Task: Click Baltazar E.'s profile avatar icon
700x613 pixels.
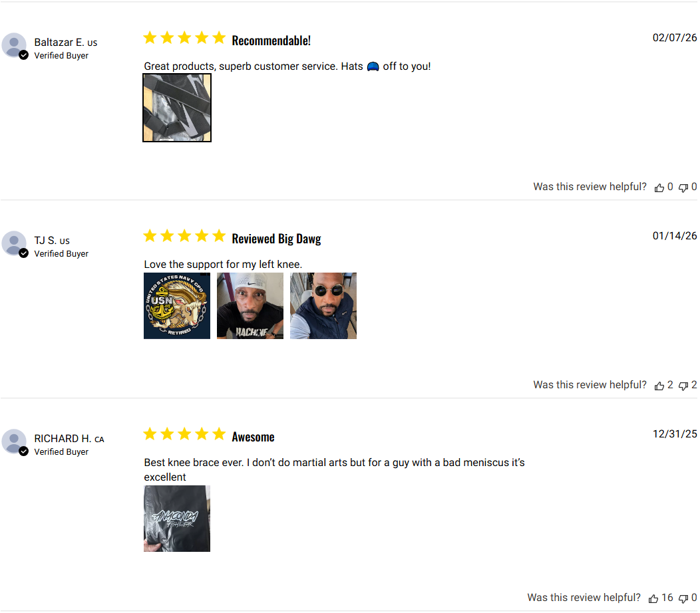Action: click(14, 45)
